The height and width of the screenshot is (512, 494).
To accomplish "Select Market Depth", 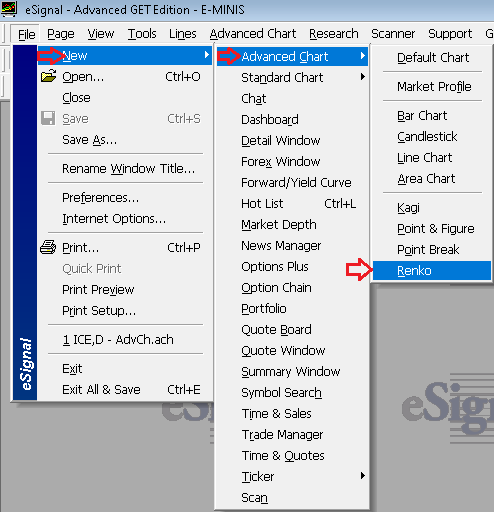I will pos(292,224).
